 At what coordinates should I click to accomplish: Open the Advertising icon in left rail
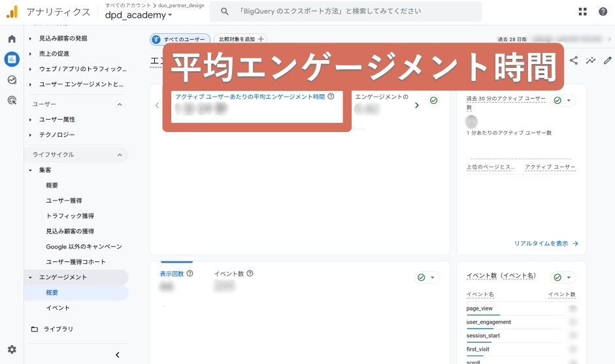pos(12,100)
